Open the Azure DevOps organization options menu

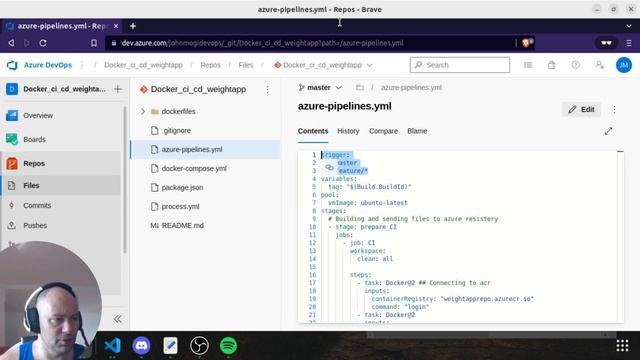(82, 65)
